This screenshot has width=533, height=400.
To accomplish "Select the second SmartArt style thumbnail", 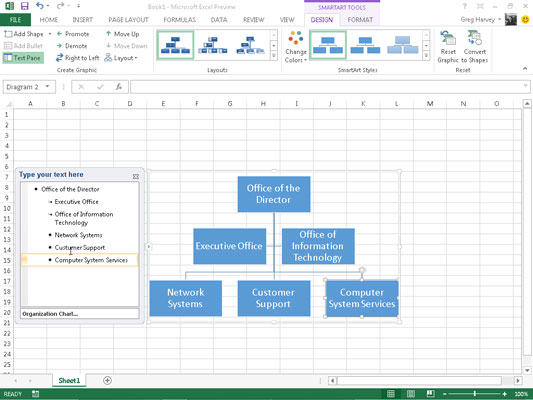I will 365,45.
